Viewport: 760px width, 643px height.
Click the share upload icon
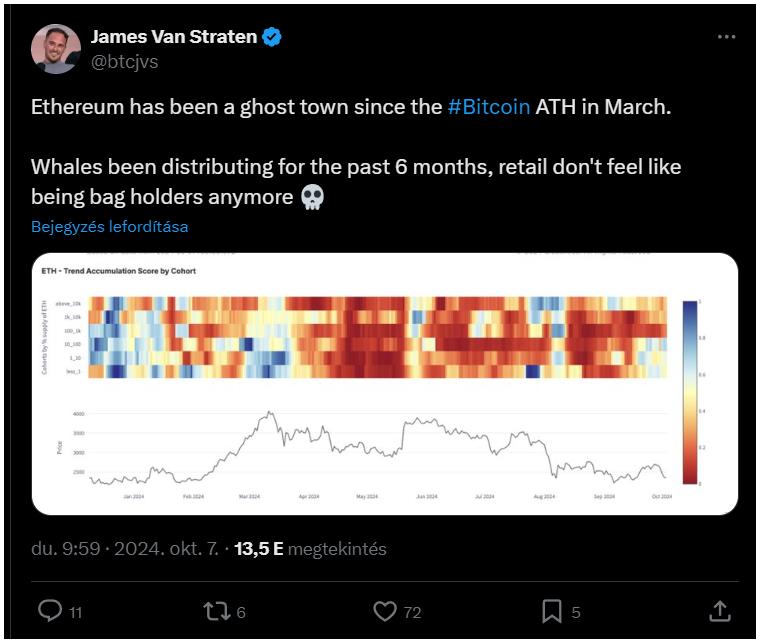click(x=720, y=611)
